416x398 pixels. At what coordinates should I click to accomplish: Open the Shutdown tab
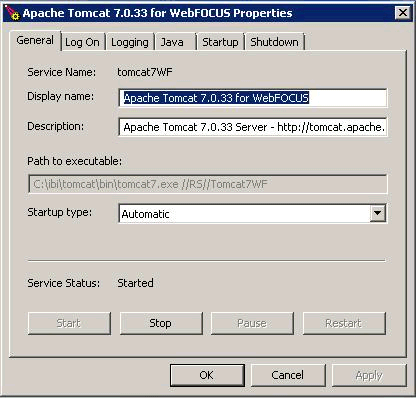tap(274, 42)
